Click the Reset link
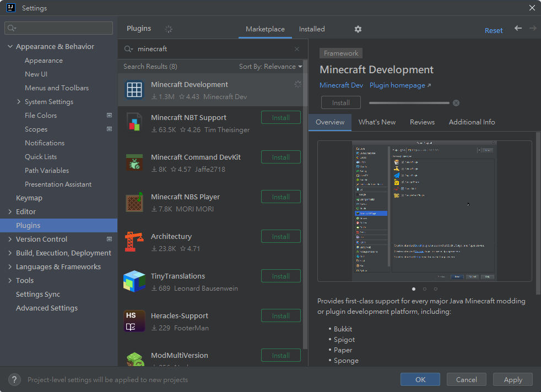541x392 pixels. [x=494, y=30]
